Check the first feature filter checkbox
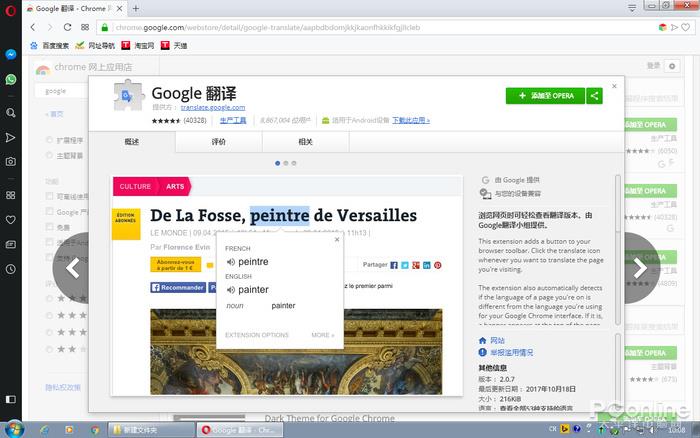 (51, 197)
